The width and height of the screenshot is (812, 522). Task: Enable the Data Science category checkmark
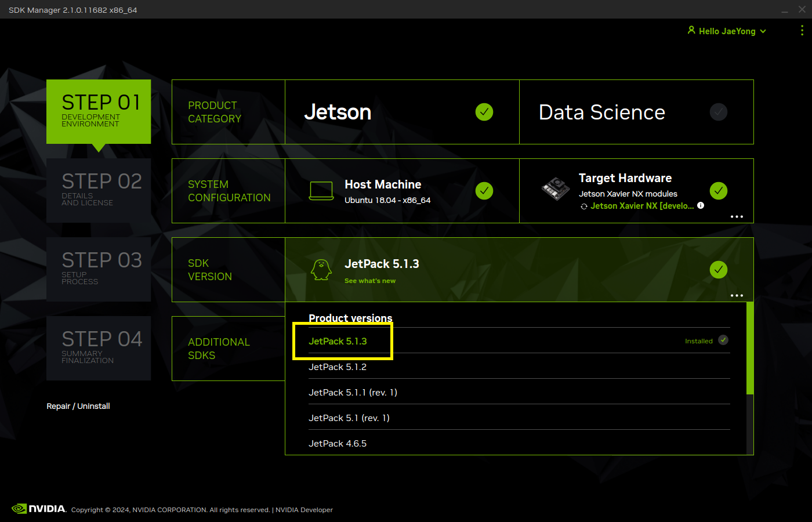[x=719, y=112]
